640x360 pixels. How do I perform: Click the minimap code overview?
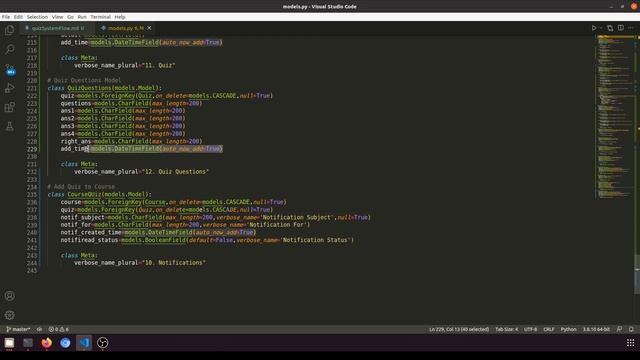615,116
